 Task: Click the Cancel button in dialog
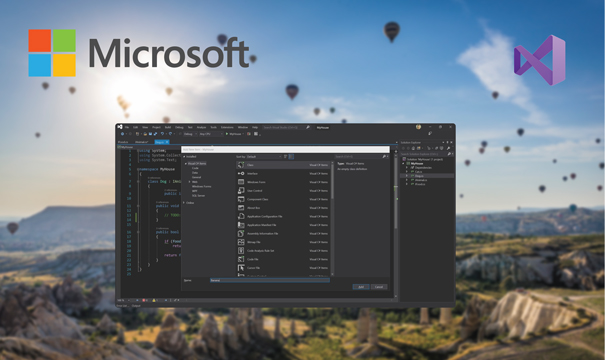coord(379,287)
